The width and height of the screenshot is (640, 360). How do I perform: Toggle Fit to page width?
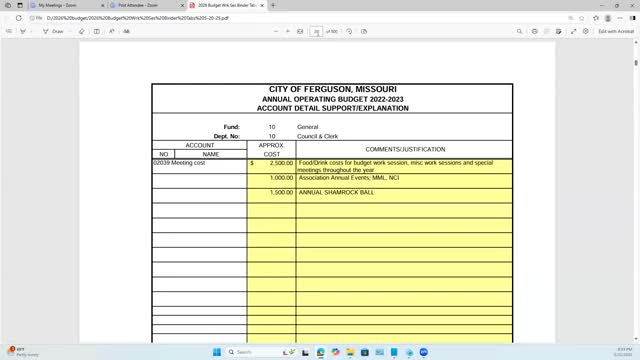300,31
